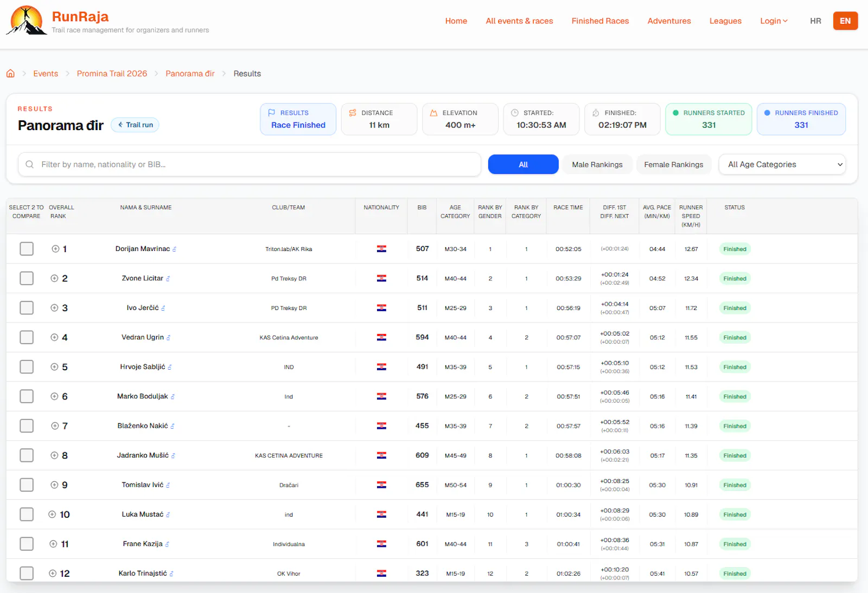
Task: Click Croatian flag in Dorijan Mavrinac row
Action: pos(381,249)
